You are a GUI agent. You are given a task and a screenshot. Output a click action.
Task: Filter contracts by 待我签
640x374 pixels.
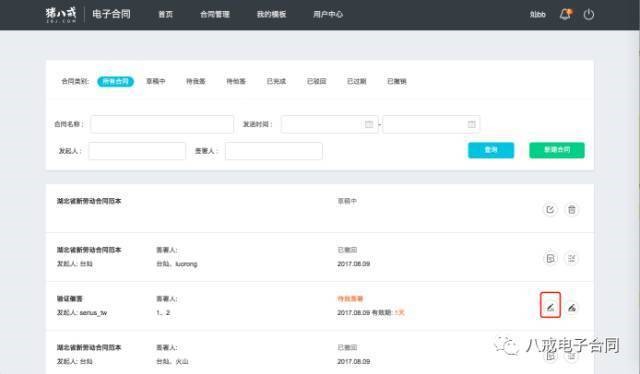point(196,81)
